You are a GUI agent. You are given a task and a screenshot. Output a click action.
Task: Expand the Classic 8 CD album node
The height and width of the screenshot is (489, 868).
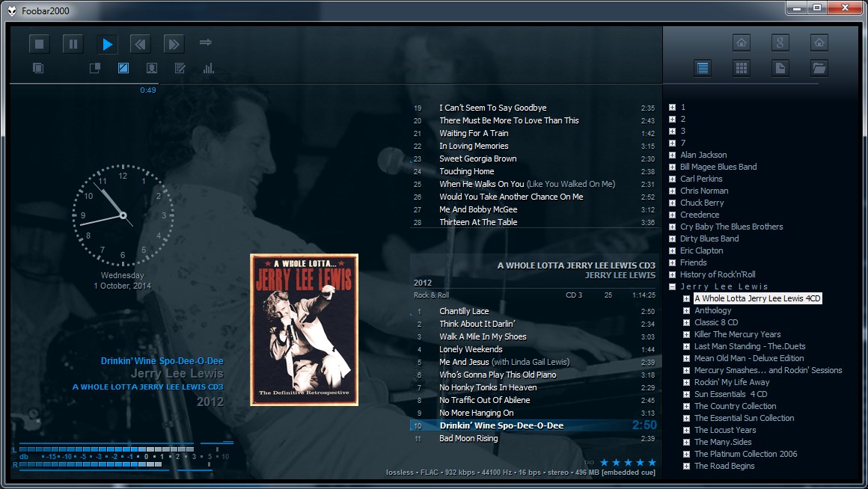click(x=686, y=322)
